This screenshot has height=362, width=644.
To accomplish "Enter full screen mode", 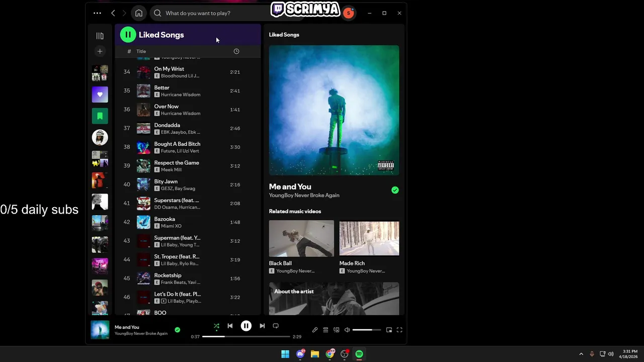I will click(399, 330).
